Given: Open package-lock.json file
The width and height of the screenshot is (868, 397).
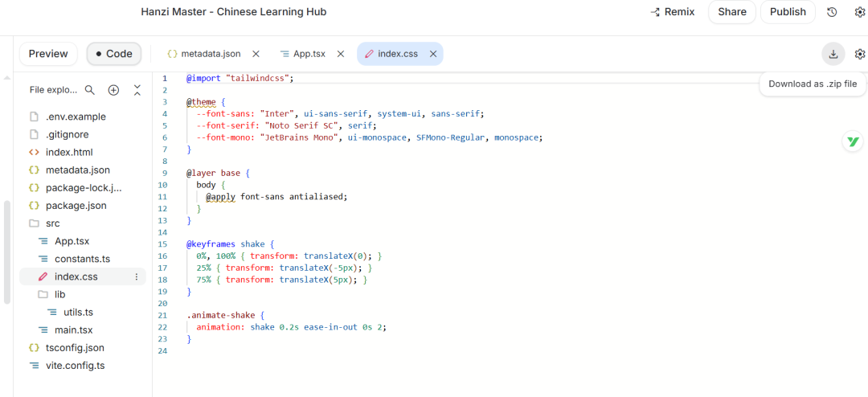Looking at the screenshot, I should [x=84, y=188].
